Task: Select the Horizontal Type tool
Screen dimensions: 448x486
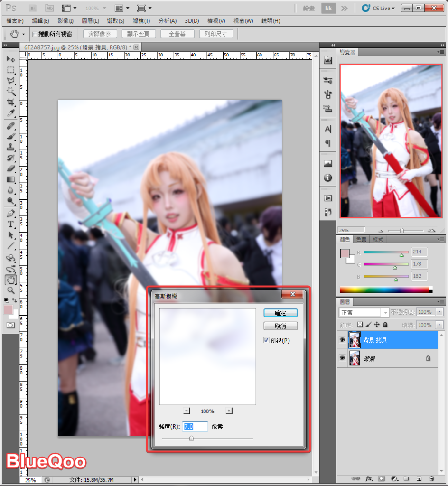Action: (10, 224)
